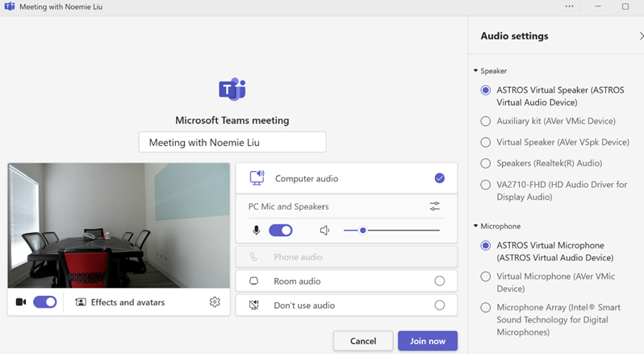644x354 pixels.
Task: Close the Audio settings panel
Action: [640, 36]
